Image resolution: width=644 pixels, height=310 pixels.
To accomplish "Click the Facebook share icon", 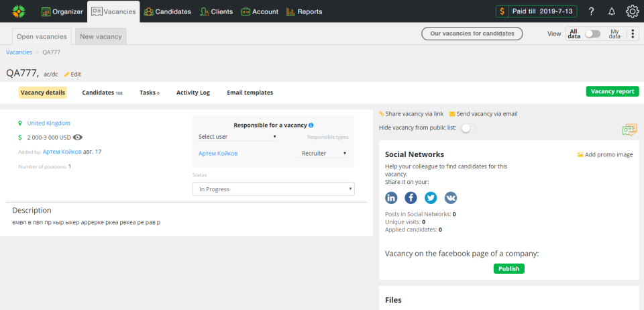I will [x=411, y=198].
